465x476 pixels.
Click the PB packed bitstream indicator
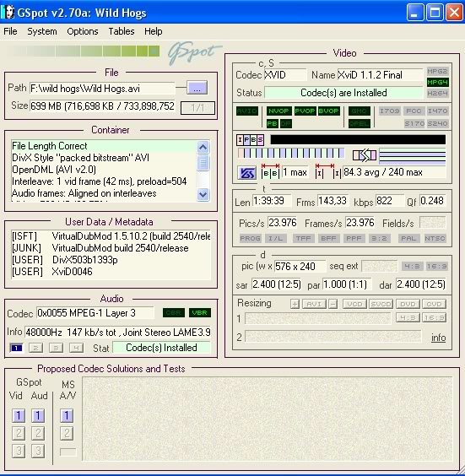point(273,123)
